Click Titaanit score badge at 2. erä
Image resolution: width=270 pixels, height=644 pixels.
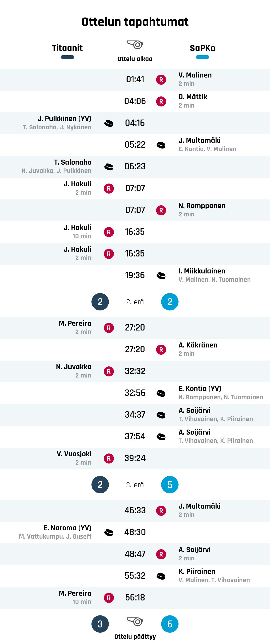tap(100, 302)
